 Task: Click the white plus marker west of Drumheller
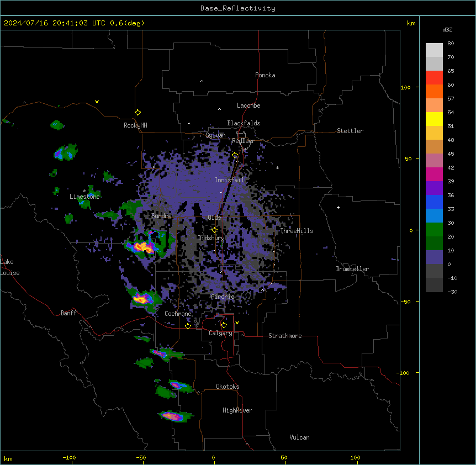(x=338, y=207)
